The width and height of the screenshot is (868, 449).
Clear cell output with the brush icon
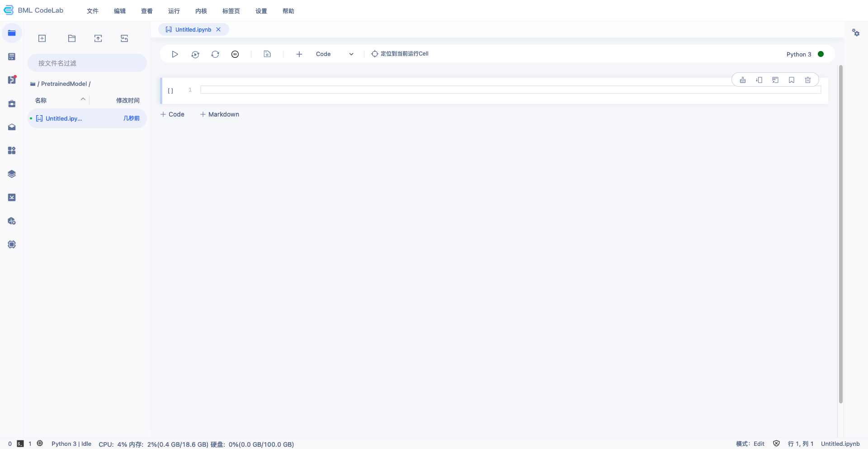pos(743,80)
